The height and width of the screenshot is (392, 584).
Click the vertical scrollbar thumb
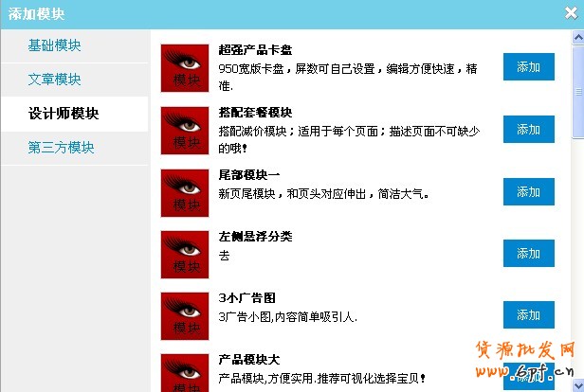pos(578,92)
